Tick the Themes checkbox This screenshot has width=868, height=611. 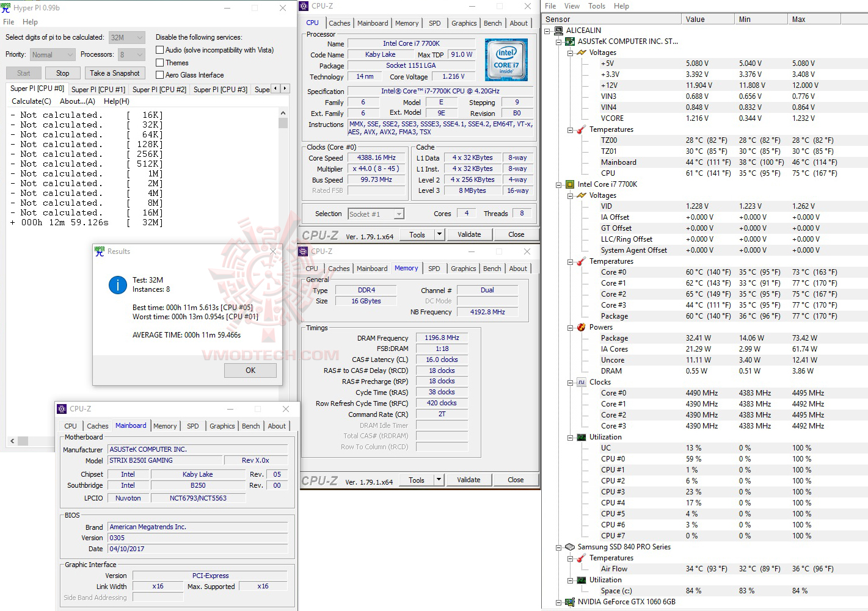coord(159,63)
